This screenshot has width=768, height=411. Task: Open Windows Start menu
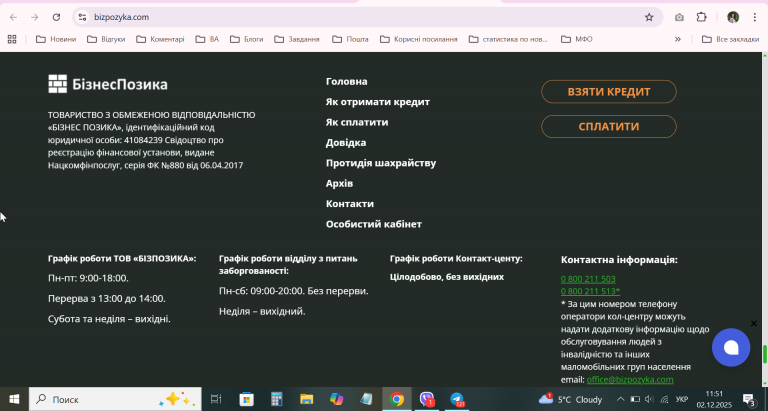point(14,399)
